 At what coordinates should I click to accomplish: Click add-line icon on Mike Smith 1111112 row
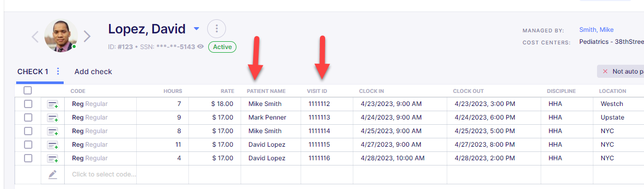click(53, 104)
